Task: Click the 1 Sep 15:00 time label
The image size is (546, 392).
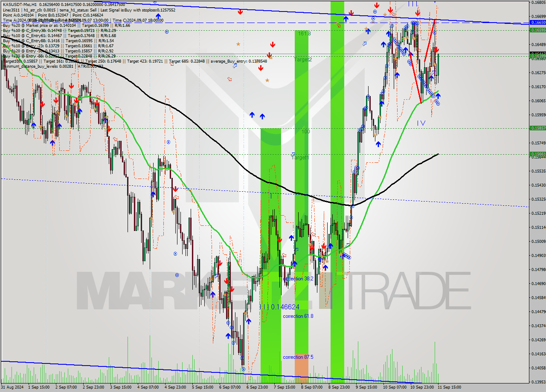Action: click(x=38, y=387)
